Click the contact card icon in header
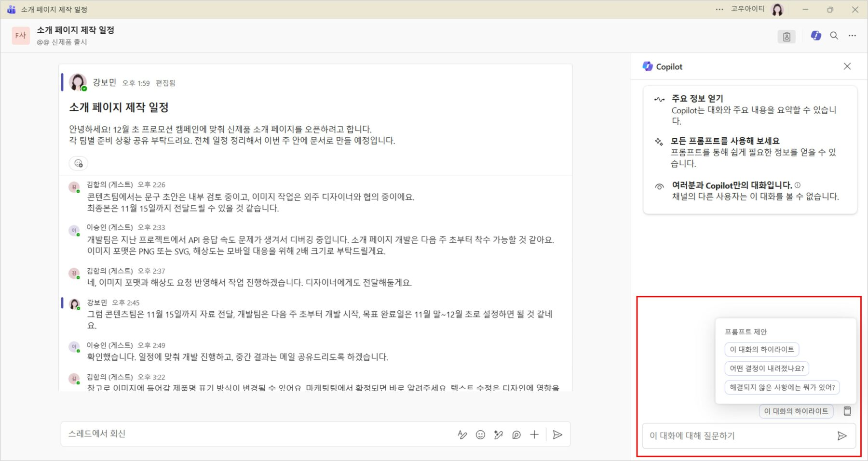The height and width of the screenshot is (461, 868). (x=787, y=37)
